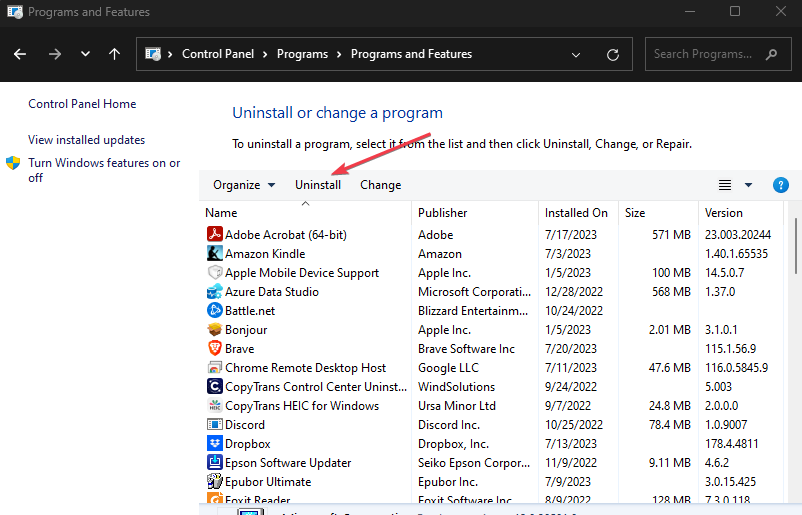Select Chrome Remote Desktop Host icon
This screenshot has width=802, height=515.
point(214,367)
